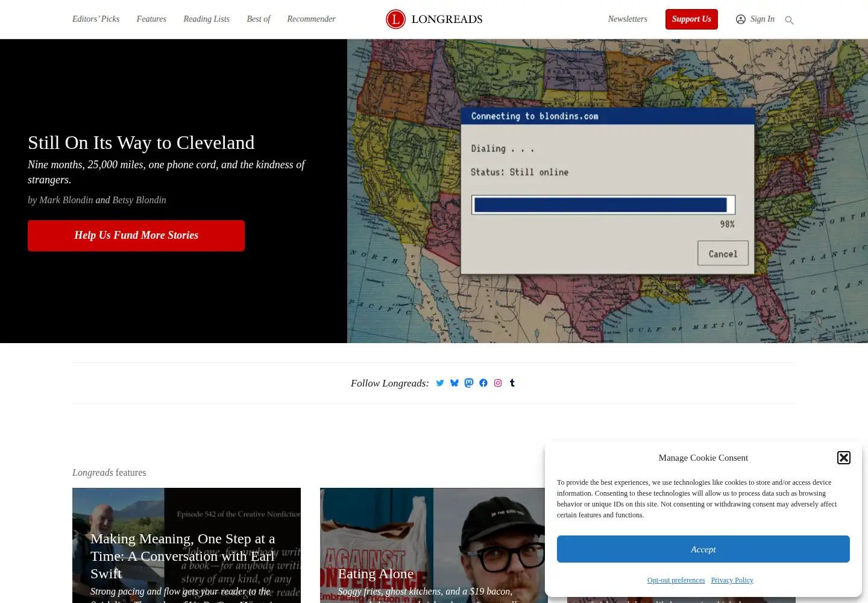Open author Mark Blondin's page
This screenshot has height=603, width=868.
(x=66, y=200)
